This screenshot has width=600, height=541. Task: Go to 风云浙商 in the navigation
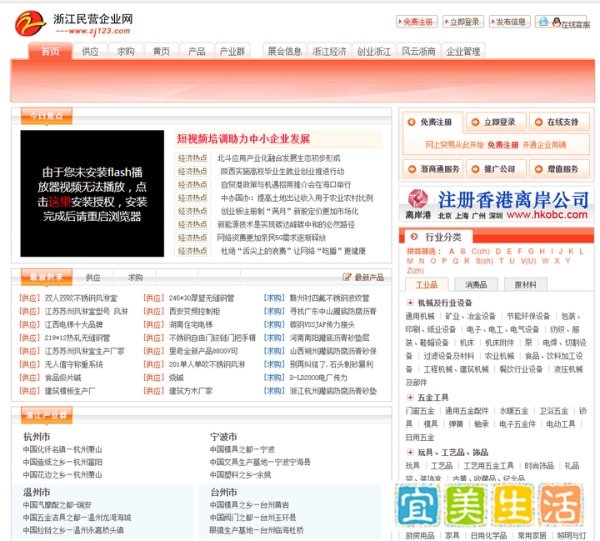[418, 51]
